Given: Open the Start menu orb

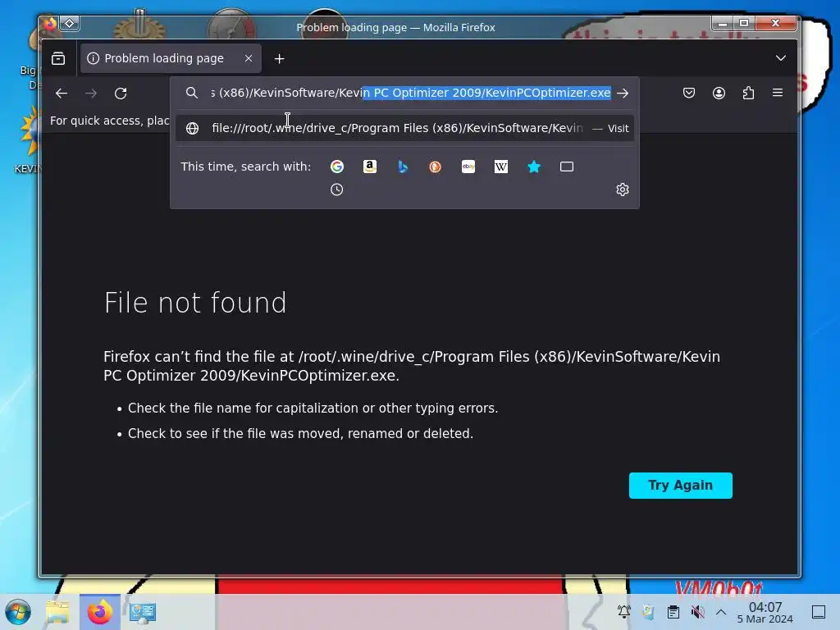Looking at the screenshot, I should click(x=18, y=612).
